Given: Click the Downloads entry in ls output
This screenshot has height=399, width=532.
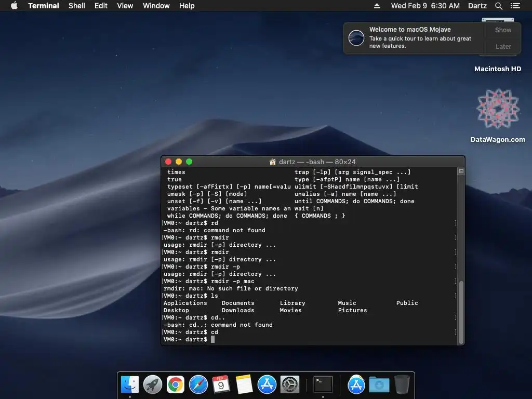Looking at the screenshot, I should [238, 311].
